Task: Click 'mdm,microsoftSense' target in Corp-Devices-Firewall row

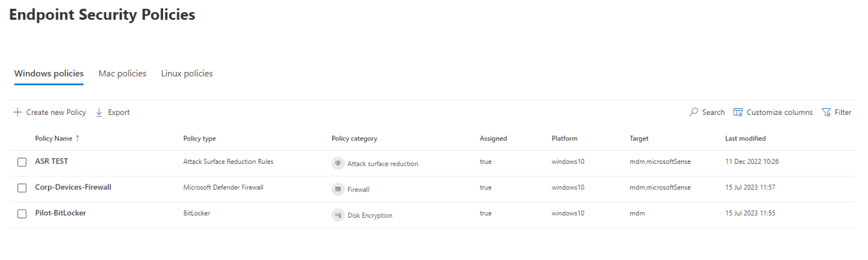Action: tap(660, 187)
